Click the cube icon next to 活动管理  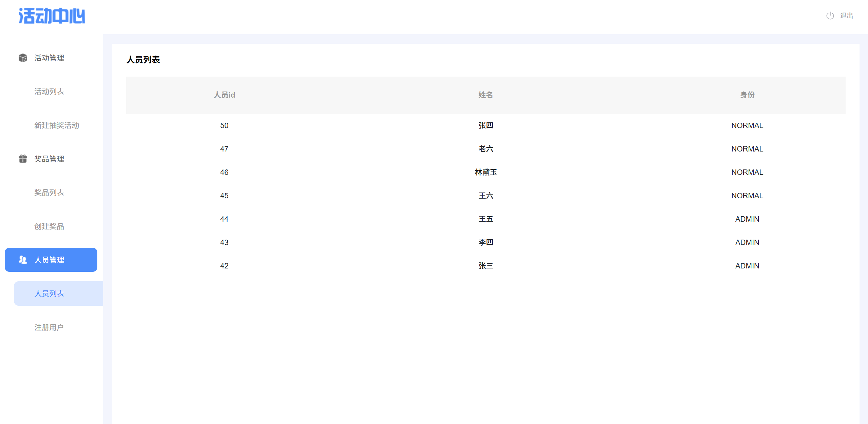(23, 58)
